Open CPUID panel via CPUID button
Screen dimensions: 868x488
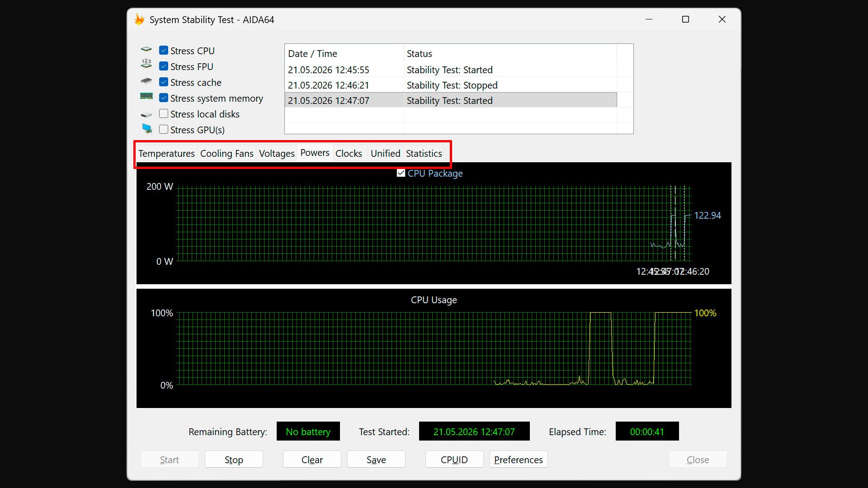[454, 460]
